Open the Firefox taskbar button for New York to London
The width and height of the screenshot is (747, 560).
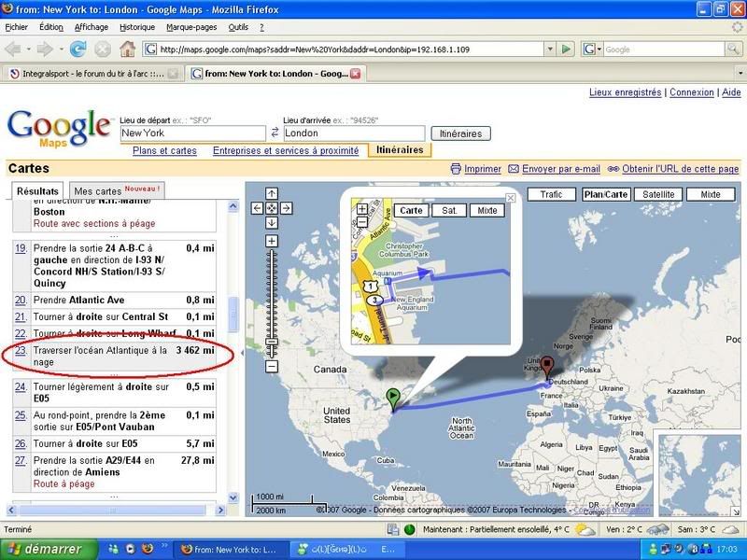230,550
